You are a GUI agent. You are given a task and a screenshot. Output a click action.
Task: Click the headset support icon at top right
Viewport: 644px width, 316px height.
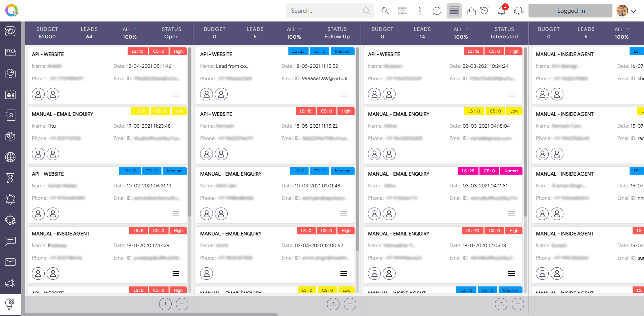pyautogui.click(x=518, y=11)
